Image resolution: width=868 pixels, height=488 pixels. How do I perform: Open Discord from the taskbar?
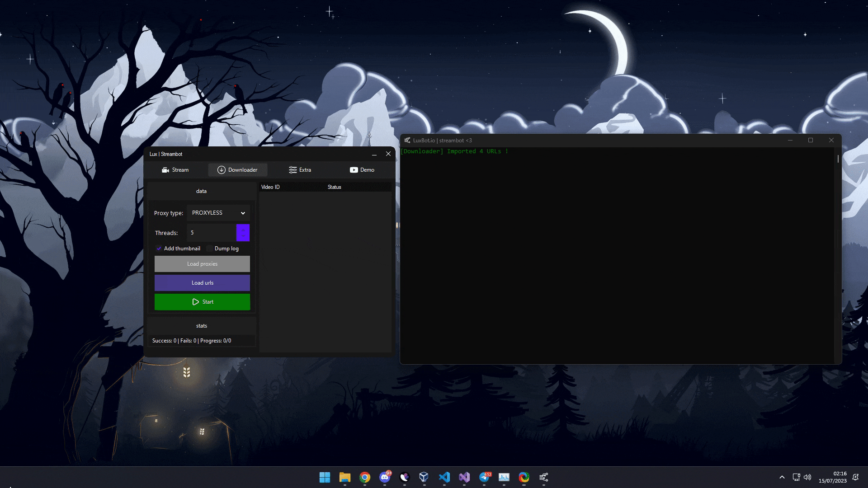pyautogui.click(x=385, y=477)
